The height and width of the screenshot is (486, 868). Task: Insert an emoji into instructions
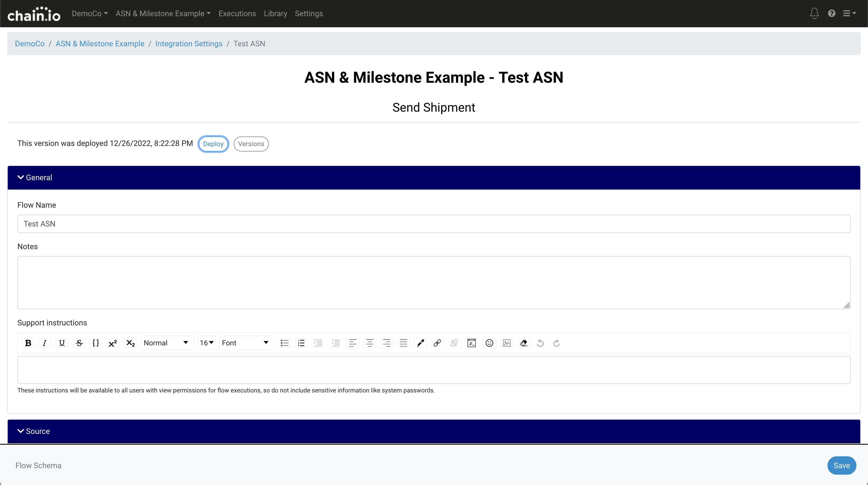tap(489, 343)
